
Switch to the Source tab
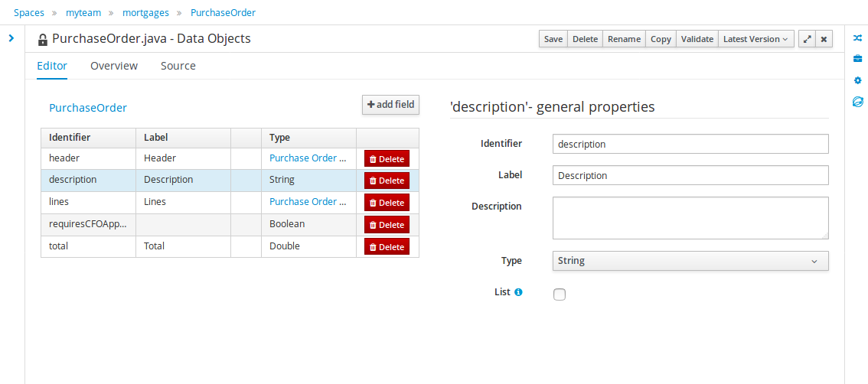tap(178, 66)
